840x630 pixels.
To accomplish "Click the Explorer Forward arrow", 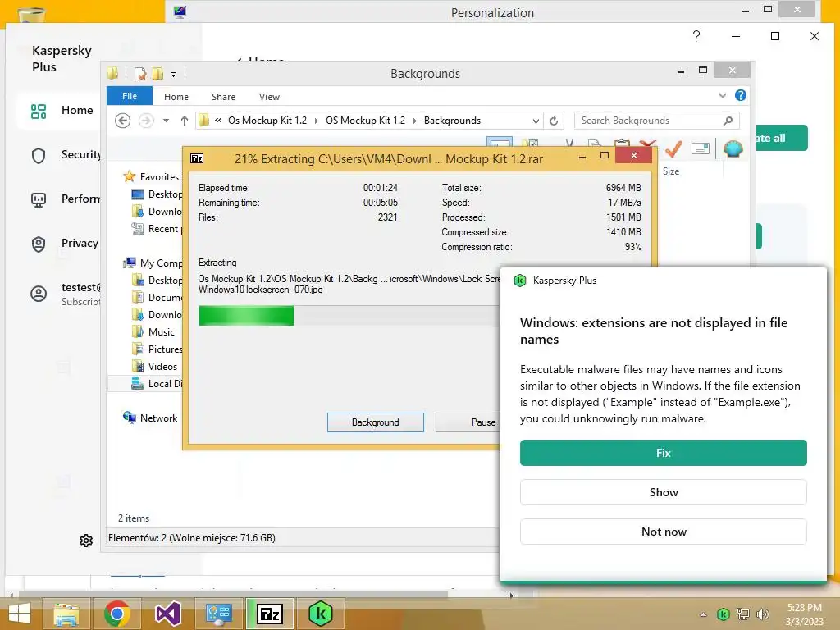I will (x=146, y=121).
